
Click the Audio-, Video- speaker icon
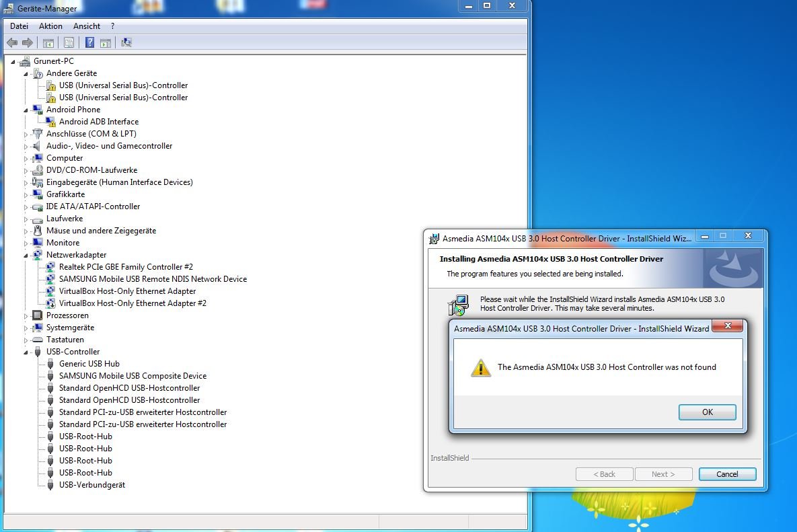(x=38, y=146)
